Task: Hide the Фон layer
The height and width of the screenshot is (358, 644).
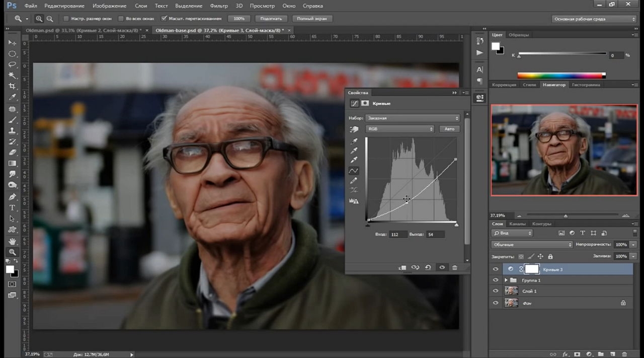Action: pos(496,303)
